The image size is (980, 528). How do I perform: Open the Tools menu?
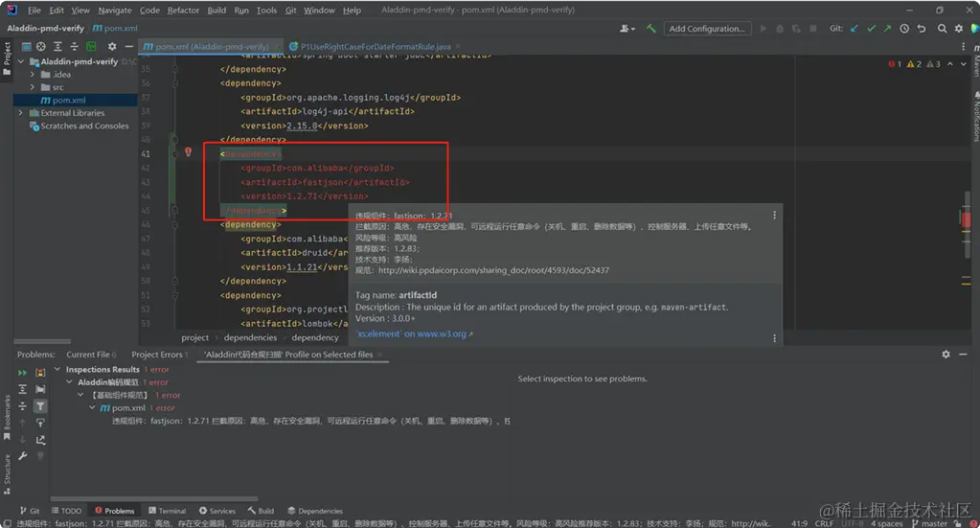tap(267, 10)
